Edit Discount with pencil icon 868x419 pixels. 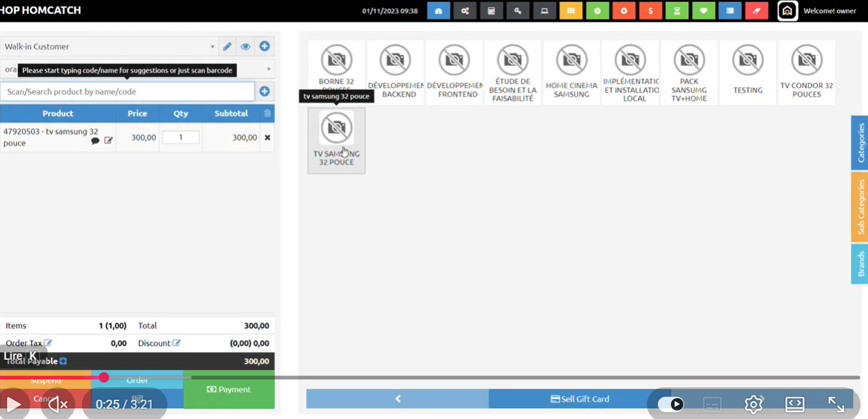(176, 343)
